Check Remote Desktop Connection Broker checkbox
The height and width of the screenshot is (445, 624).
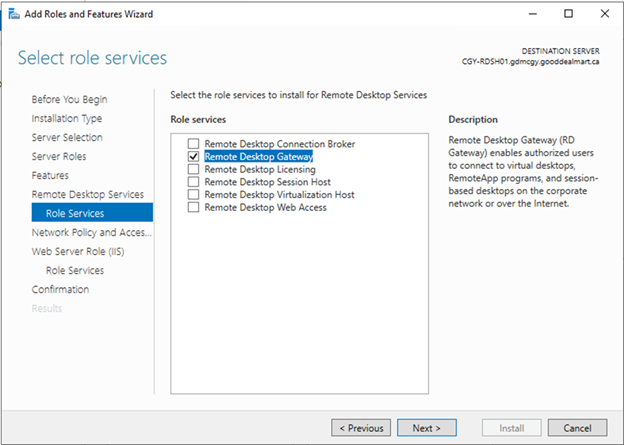[x=193, y=144]
